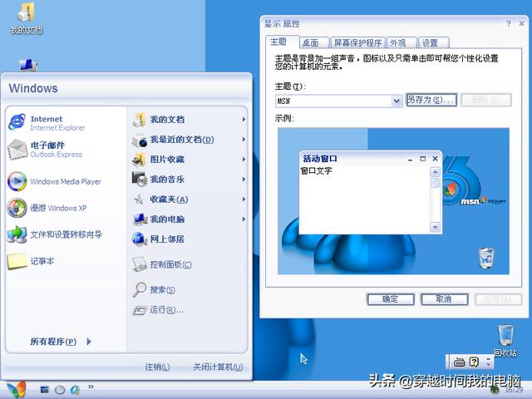Click the language bar help icon

[474, 362]
